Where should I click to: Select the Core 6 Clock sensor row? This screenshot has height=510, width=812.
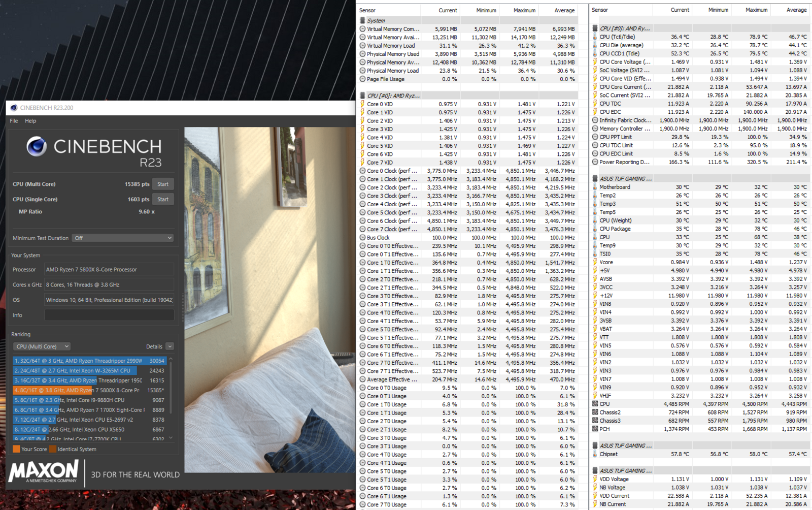[x=467, y=221]
